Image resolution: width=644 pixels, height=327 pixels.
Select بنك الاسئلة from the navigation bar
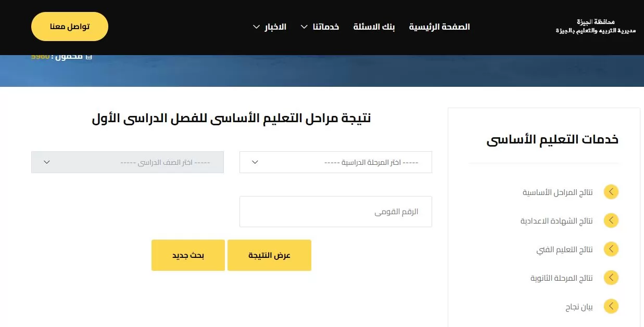[374, 27]
